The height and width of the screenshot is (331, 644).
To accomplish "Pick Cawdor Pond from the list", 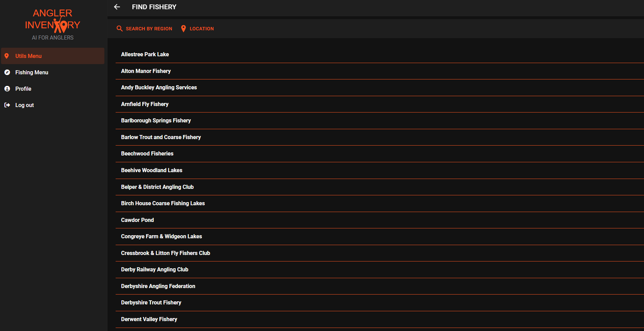I will (x=137, y=220).
